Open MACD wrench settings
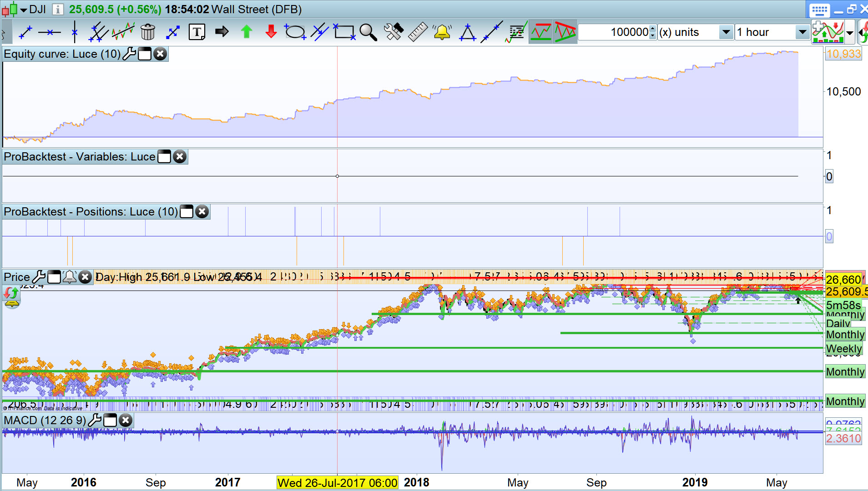868x491 pixels. click(x=95, y=420)
